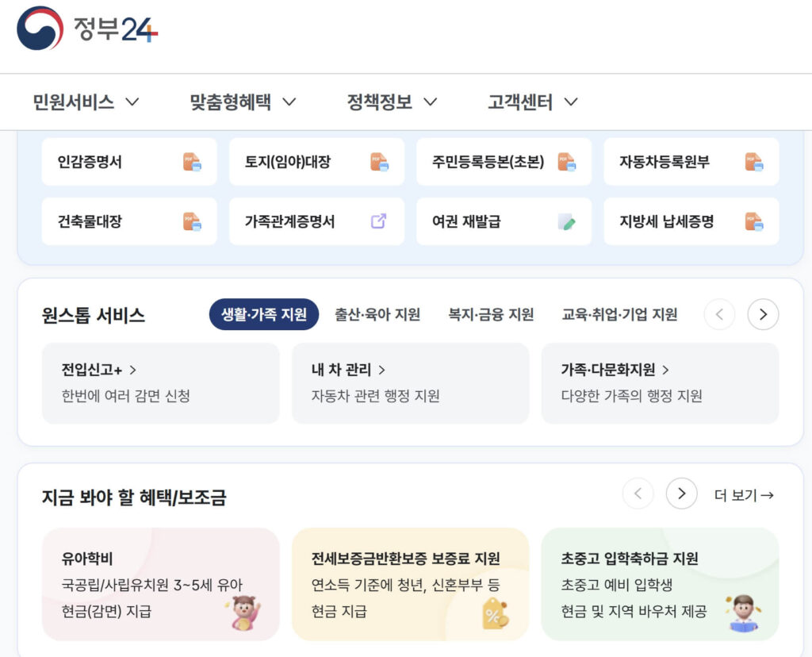The width and height of the screenshot is (812, 657).
Task: Click the 초중고 예비 입학생 text
Action: click(x=617, y=585)
